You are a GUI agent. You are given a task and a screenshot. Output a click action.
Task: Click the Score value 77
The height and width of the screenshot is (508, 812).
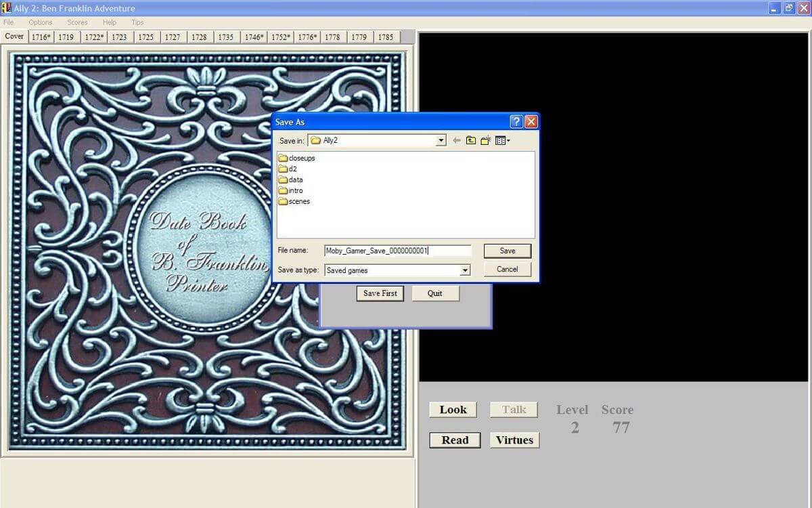click(x=621, y=427)
